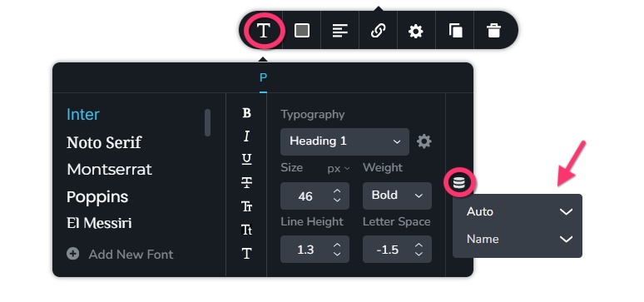Open the Colors square icon in toolbar

(302, 31)
